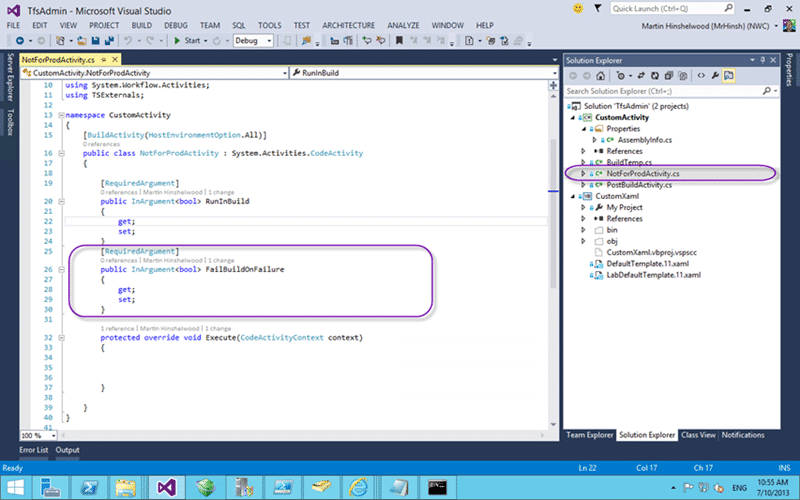Open the Error List tab

click(x=34, y=450)
